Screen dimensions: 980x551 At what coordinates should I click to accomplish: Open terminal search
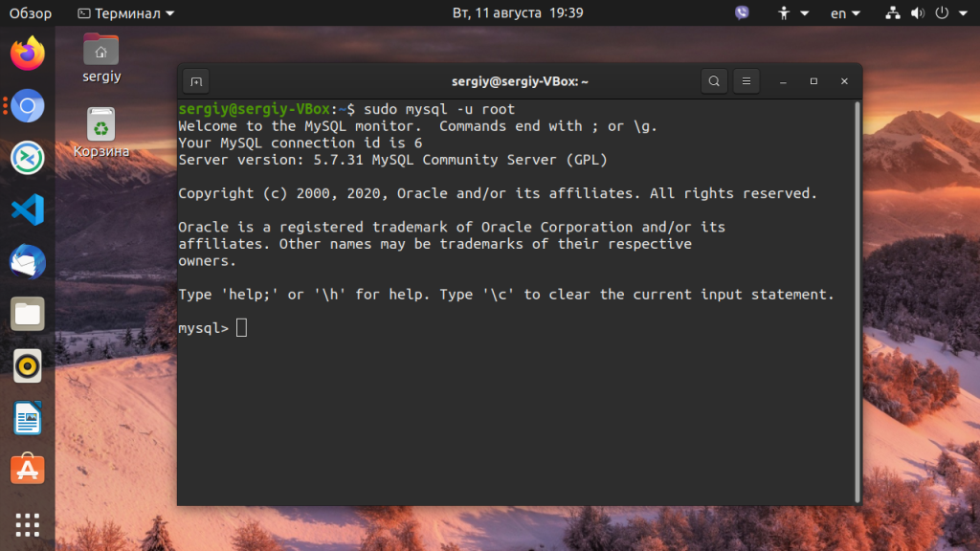pyautogui.click(x=714, y=81)
